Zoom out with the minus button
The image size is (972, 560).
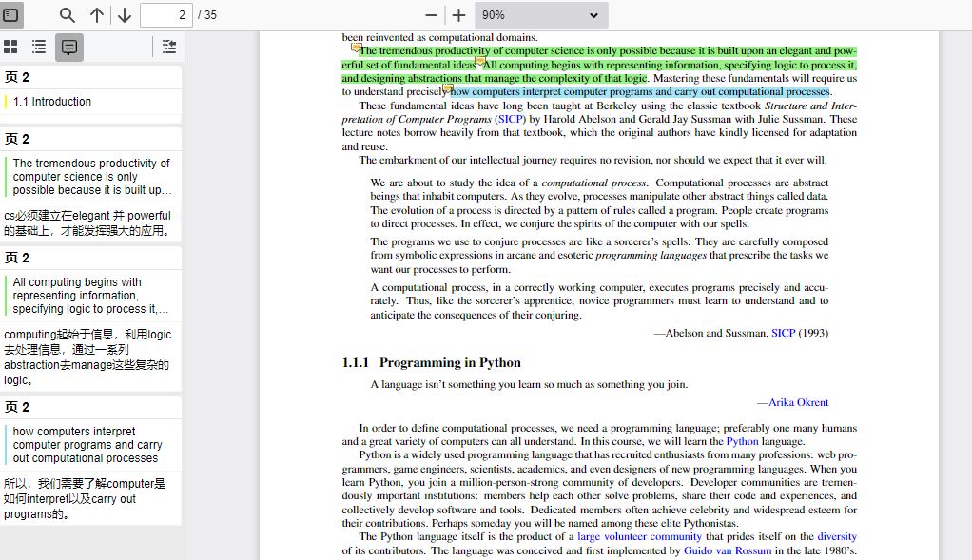tap(432, 15)
